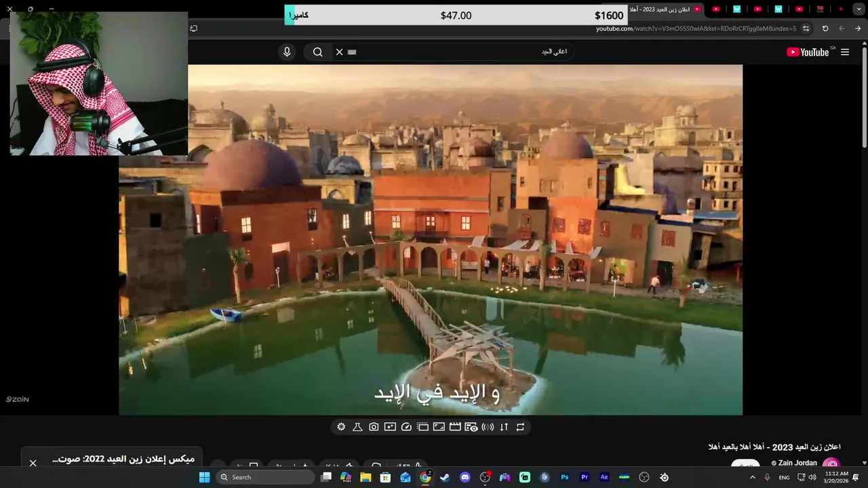Start YouTube voice search with microphone
Viewport: 868px width, 488px height.
pyautogui.click(x=287, y=52)
